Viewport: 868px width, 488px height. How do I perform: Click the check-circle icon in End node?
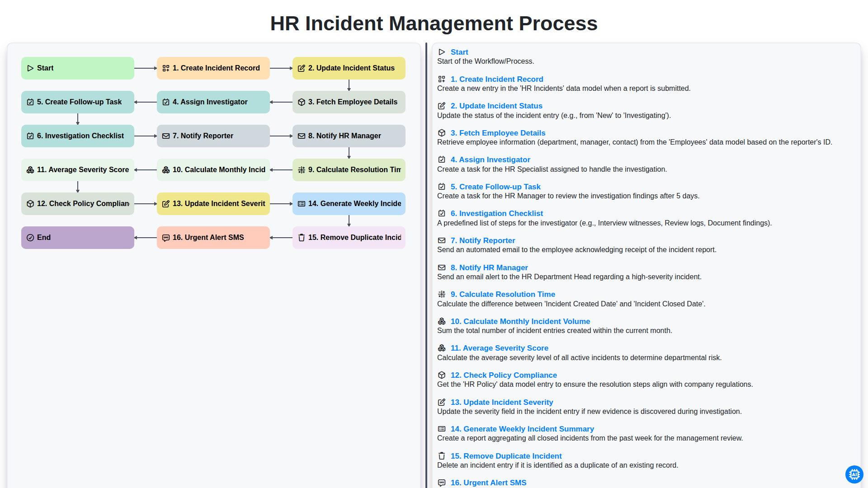pos(30,238)
